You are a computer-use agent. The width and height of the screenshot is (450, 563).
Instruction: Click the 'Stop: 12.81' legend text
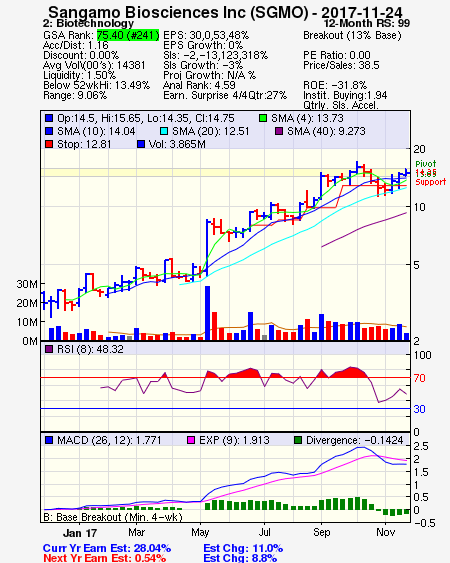(84, 144)
